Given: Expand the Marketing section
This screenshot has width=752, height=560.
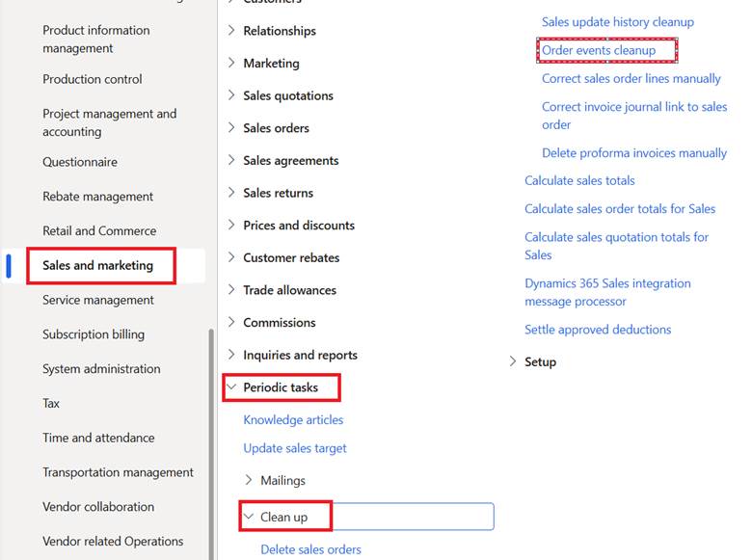Looking at the screenshot, I should coord(271,64).
